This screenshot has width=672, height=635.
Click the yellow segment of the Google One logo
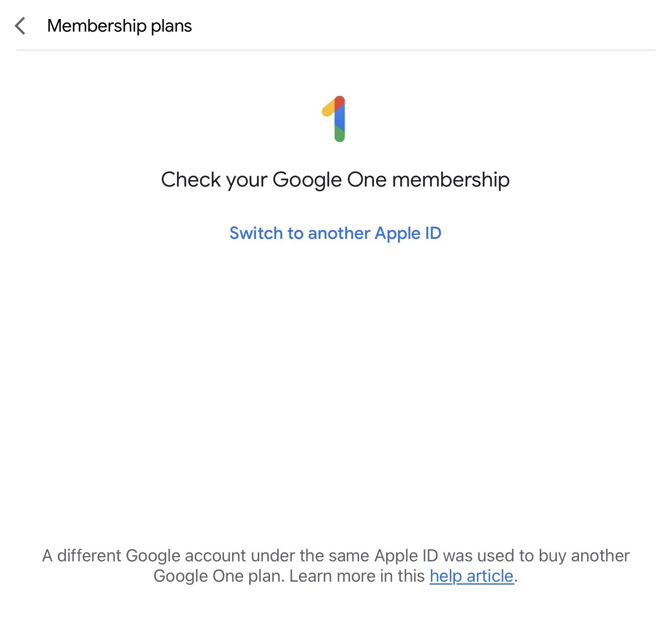(x=328, y=109)
